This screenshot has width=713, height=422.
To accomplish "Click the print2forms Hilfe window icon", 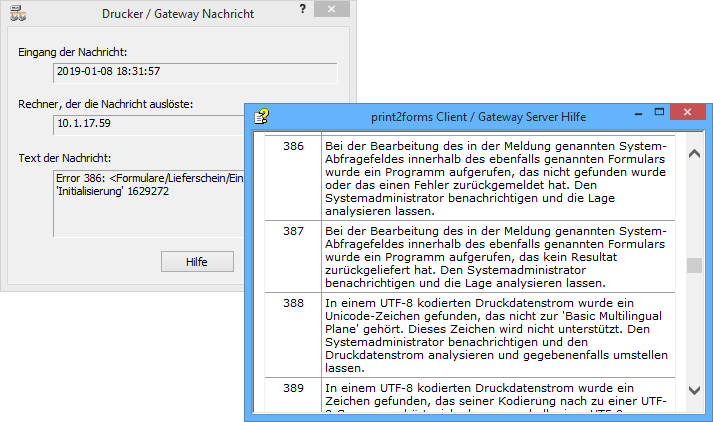I will (261, 116).
